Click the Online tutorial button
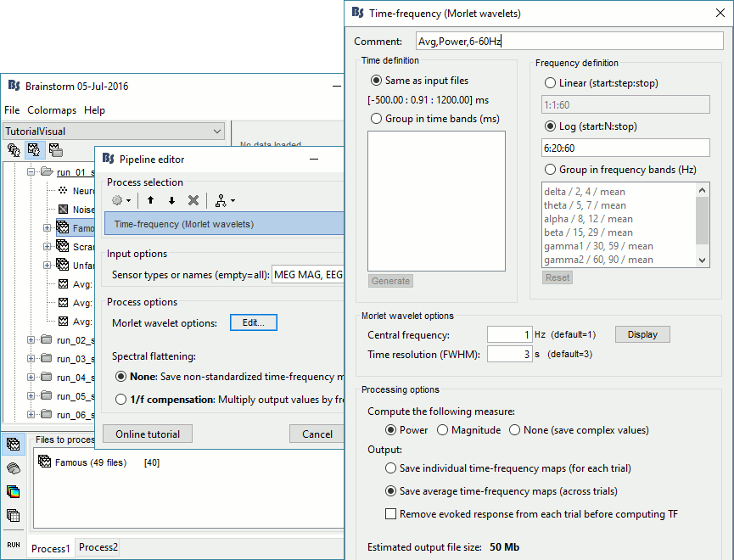Screen dimensions: 734x560 coord(148,434)
